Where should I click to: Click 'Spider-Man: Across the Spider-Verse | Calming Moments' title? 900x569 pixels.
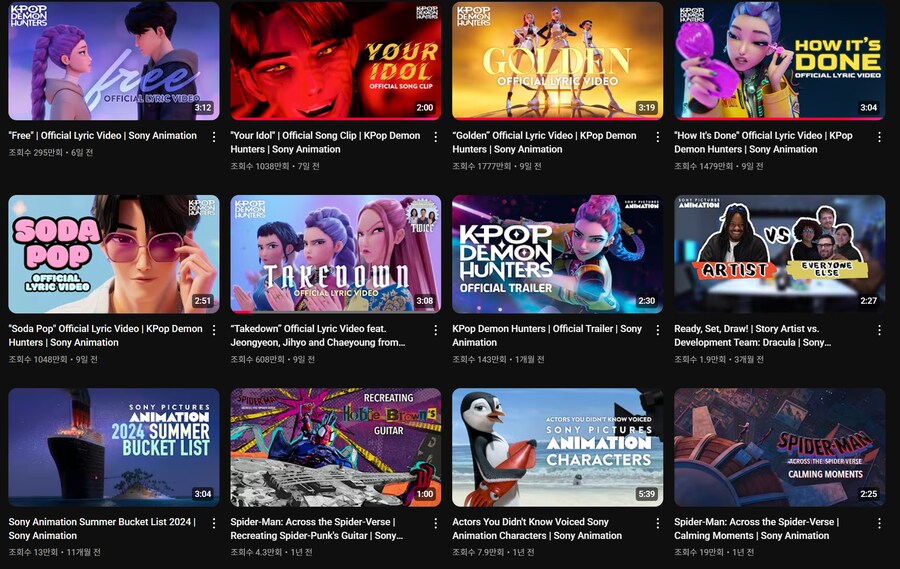click(x=757, y=529)
